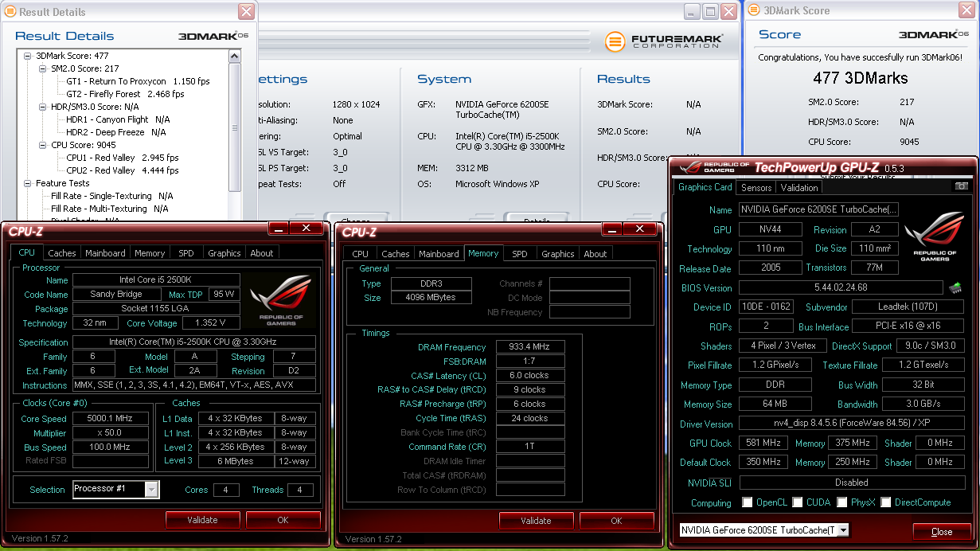The width and height of the screenshot is (980, 551).
Task: Switch to Caches tab in CPU-Z processor window
Action: point(61,253)
